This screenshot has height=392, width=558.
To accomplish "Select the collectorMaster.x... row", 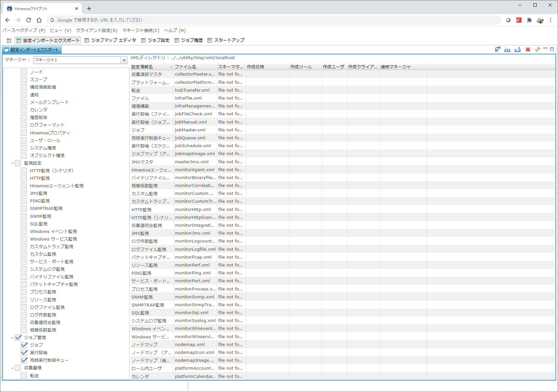I will pyautogui.click(x=343, y=74).
